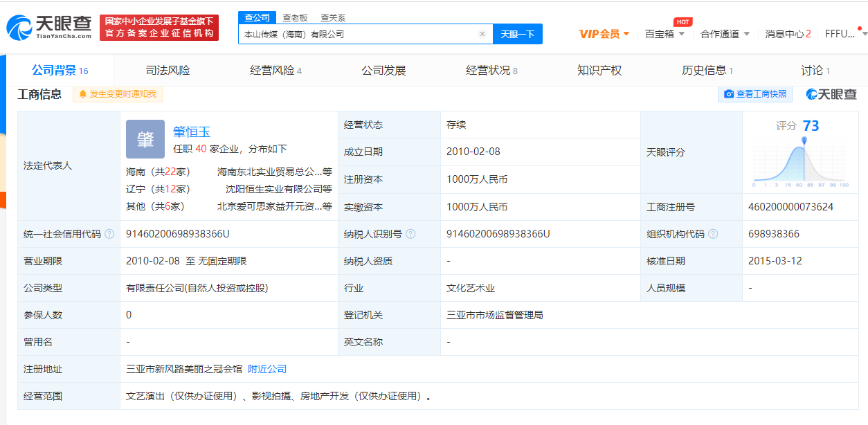Click the 经营状态 value 存续
Screen dimensions: 868x425
(456, 125)
